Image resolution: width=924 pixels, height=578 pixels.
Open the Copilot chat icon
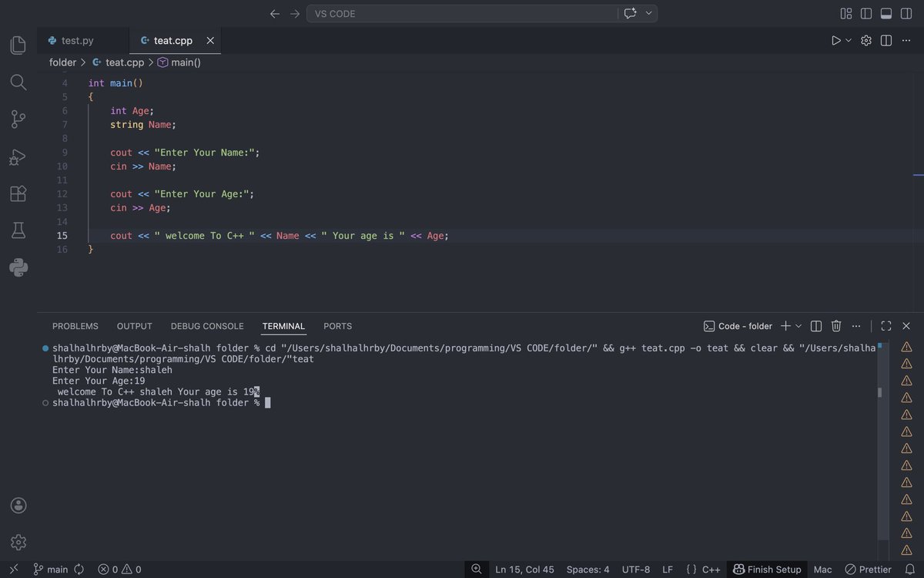(x=631, y=13)
